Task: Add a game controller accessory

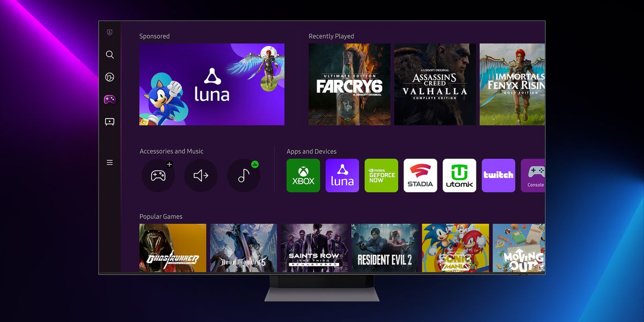Action: click(158, 175)
